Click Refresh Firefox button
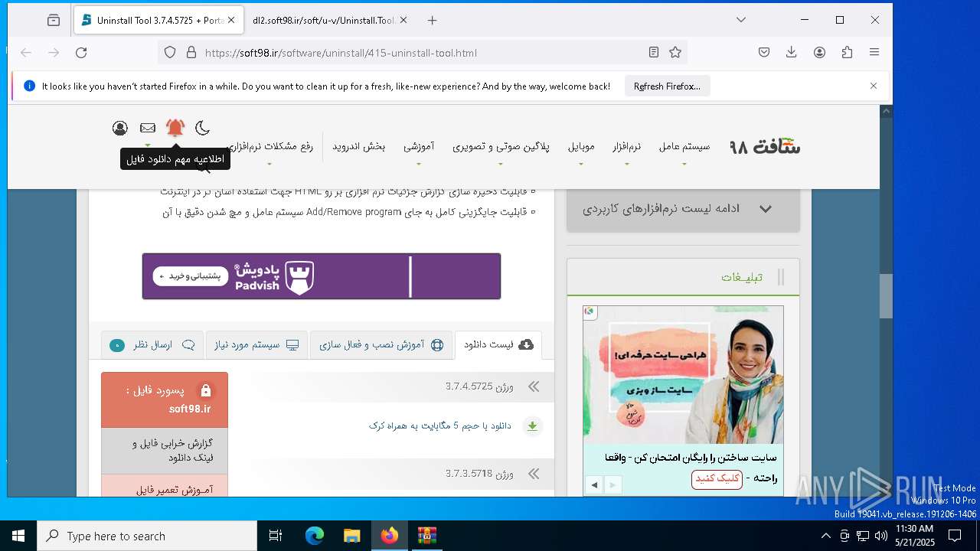The height and width of the screenshot is (551, 980). pyautogui.click(x=667, y=86)
